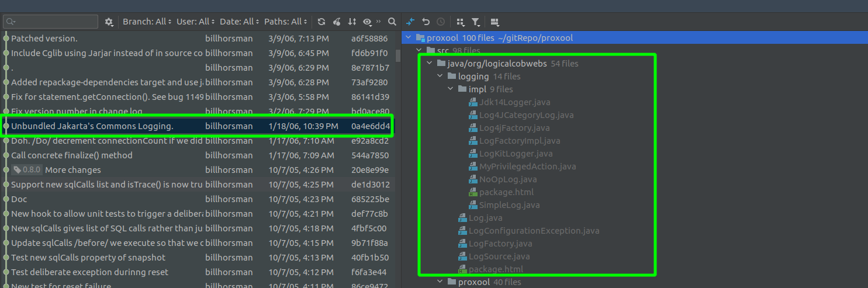This screenshot has height=288, width=868.
Task: Select Jdk14Logger.java file
Action: click(515, 102)
